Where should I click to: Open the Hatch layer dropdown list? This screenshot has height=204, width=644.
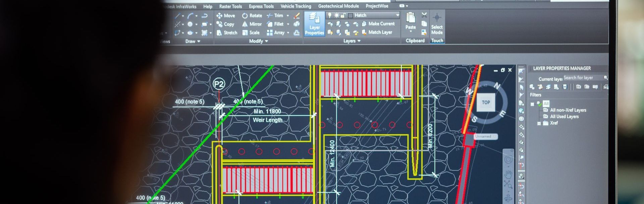(397, 15)
